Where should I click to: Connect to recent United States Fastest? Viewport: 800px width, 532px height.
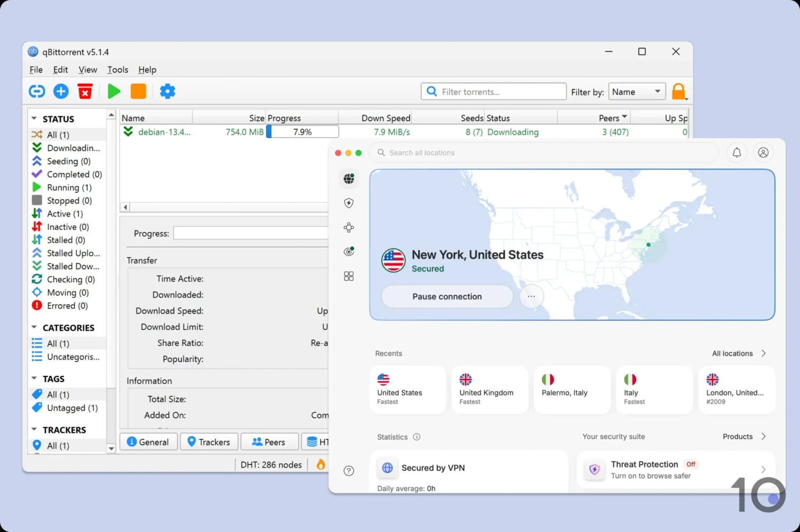407,390
